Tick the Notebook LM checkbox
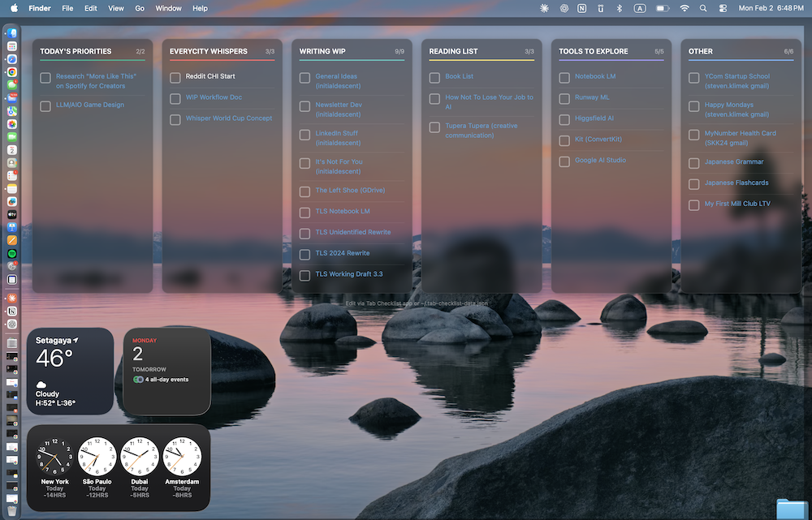The height and width of the screenshot is (520, 812). click(x=564, y=78)
